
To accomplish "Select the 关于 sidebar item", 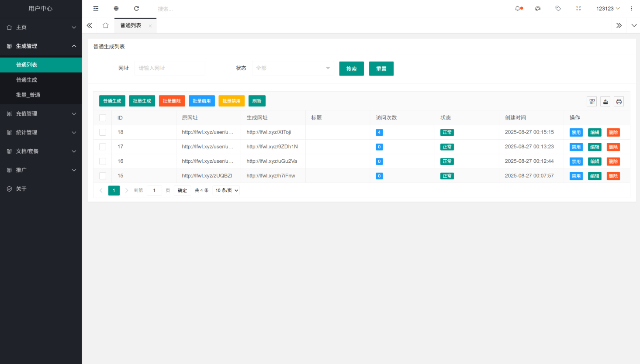I will pyautogui.click(x=21, y=189).
